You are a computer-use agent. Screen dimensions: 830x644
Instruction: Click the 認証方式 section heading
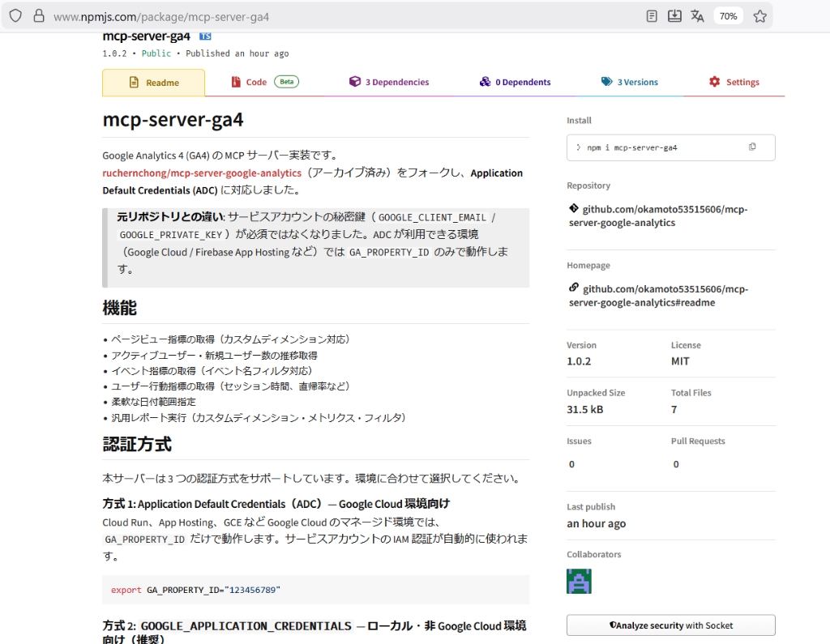pos(137,444)
